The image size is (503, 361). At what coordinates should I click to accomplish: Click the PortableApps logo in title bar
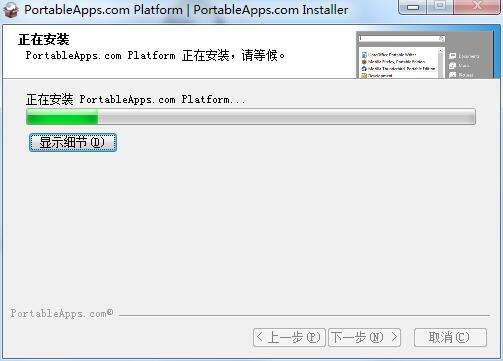point(10,10)
